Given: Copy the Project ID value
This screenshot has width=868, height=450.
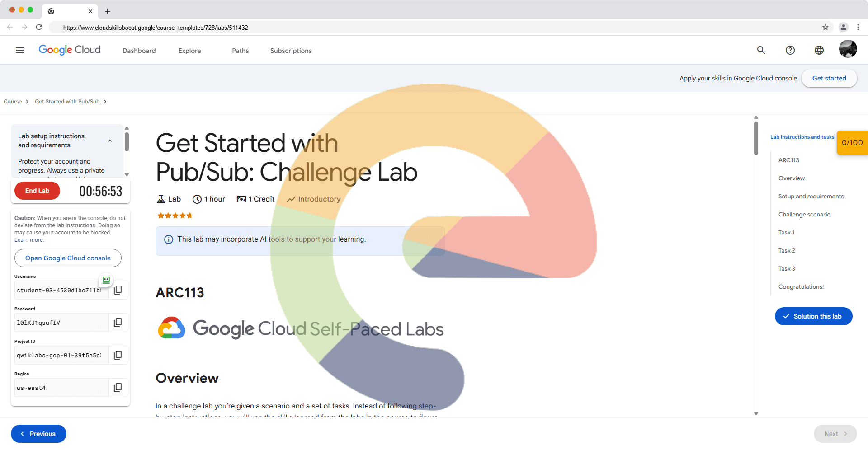Looking at the screenshot, I should click(x=118, y=355).
